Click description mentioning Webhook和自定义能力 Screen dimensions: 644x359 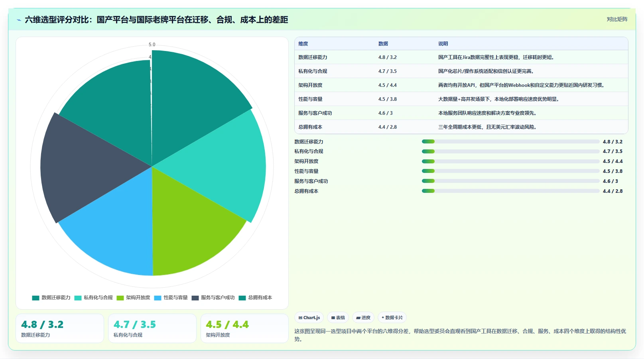point(522,85)
